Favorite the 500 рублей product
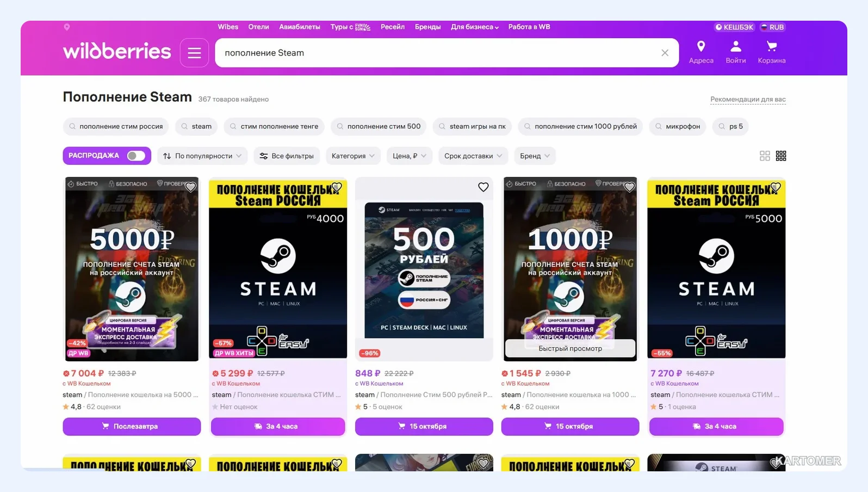This screenshot has height=492, width=868. coord(483,187)
